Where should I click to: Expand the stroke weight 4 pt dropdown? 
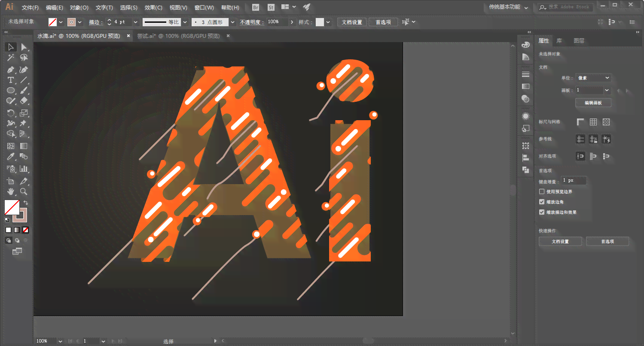click(x=136, y=22)
